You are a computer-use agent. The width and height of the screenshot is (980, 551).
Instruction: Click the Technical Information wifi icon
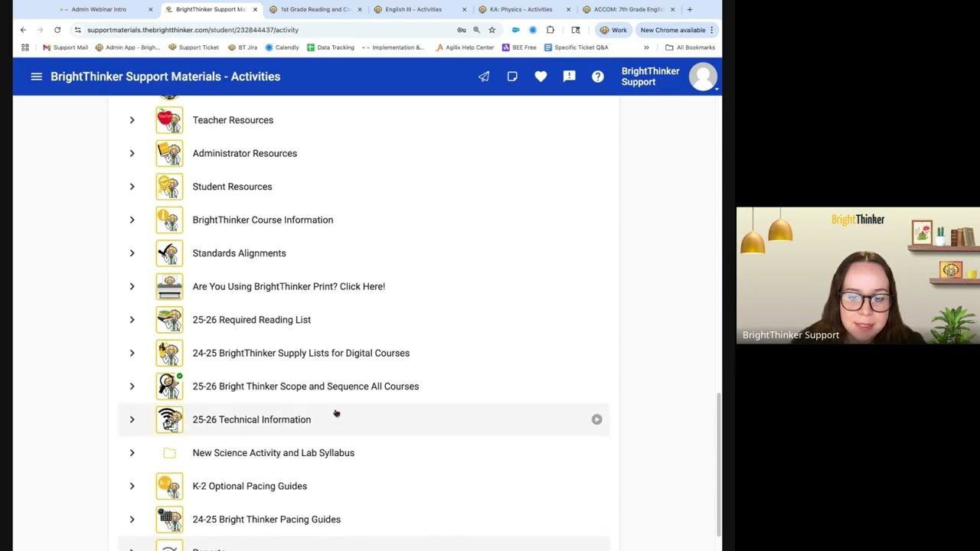169,419
